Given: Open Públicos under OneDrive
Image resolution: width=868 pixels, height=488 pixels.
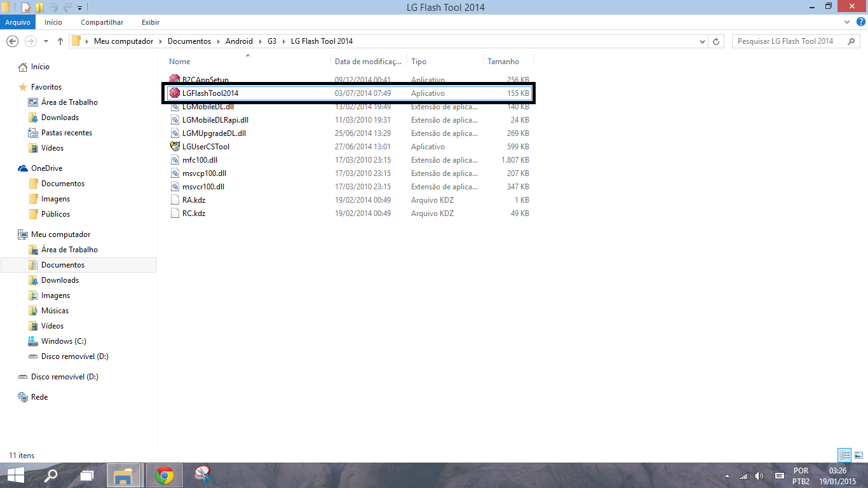Looking at the screenshot, I should [x=55, y=214].
